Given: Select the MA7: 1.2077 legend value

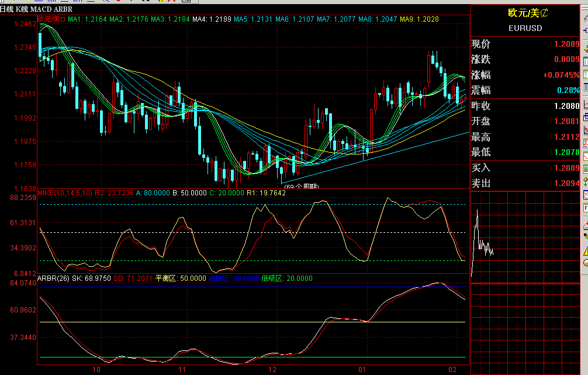Looking at the screenshot, I should point(336,19).
